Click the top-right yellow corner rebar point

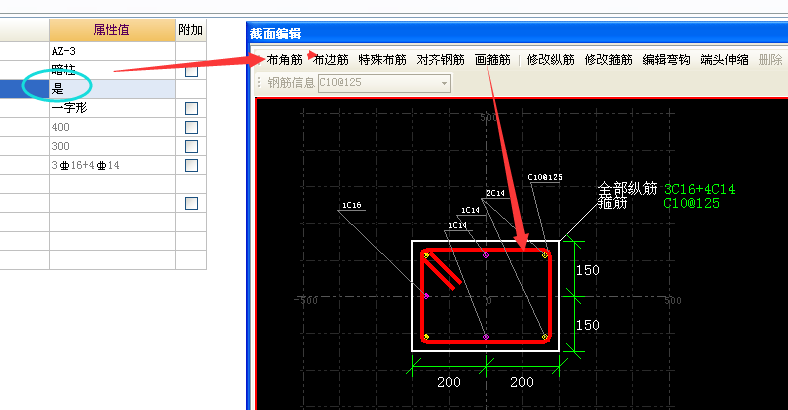click(x=545, y=255)
